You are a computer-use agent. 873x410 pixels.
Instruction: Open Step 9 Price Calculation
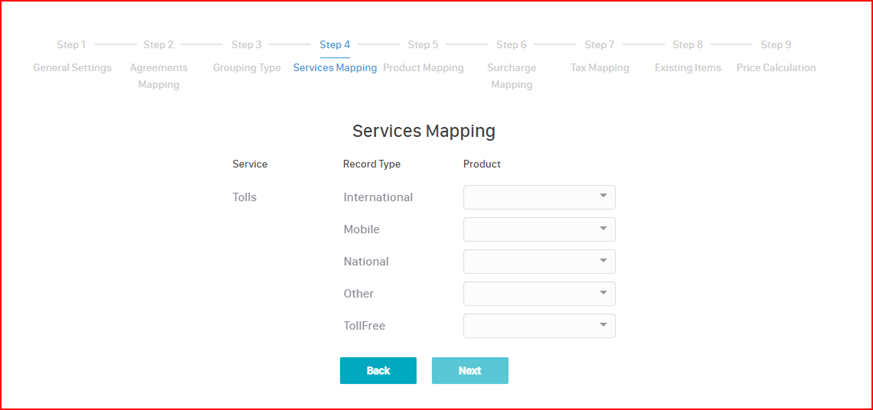click(776, 56)
